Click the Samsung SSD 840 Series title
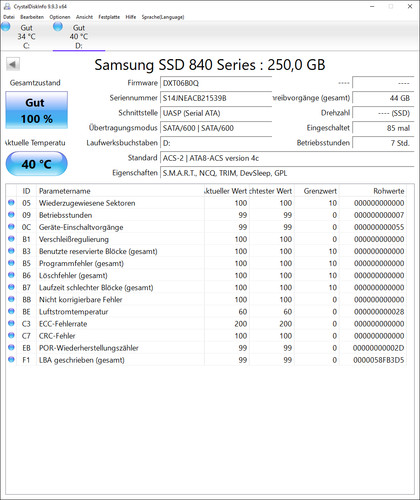Image resolution: width=420 pixels, height=500 pixels. click(210, 65)
